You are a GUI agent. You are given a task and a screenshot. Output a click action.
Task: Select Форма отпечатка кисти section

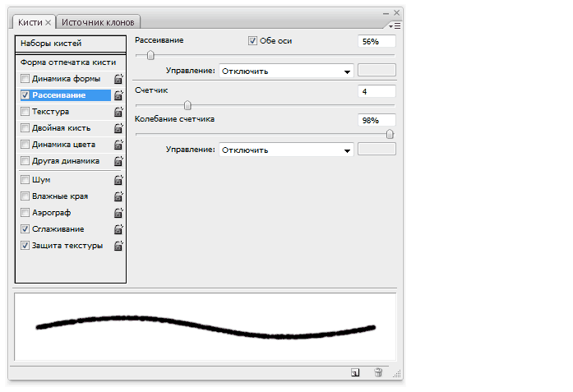pos(68,62)
